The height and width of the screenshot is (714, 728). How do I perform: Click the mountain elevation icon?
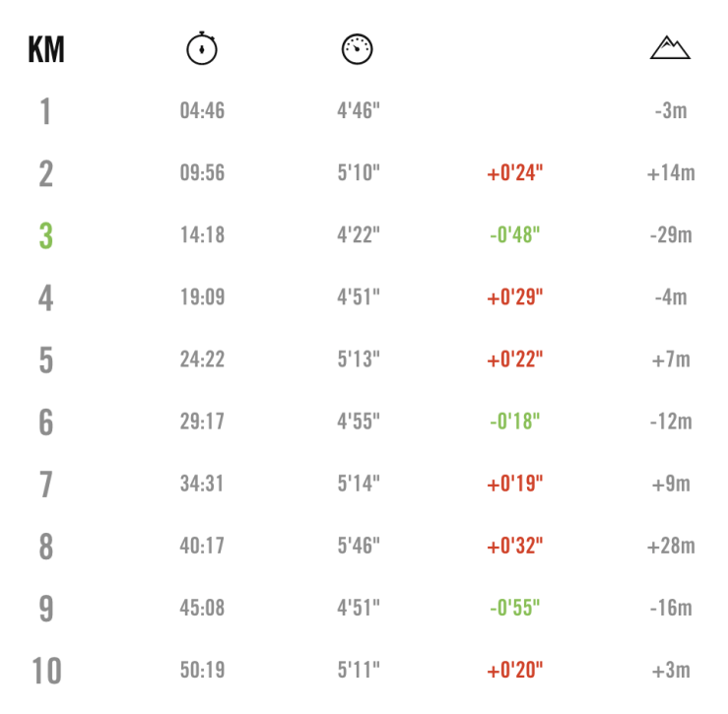[670, 47]
